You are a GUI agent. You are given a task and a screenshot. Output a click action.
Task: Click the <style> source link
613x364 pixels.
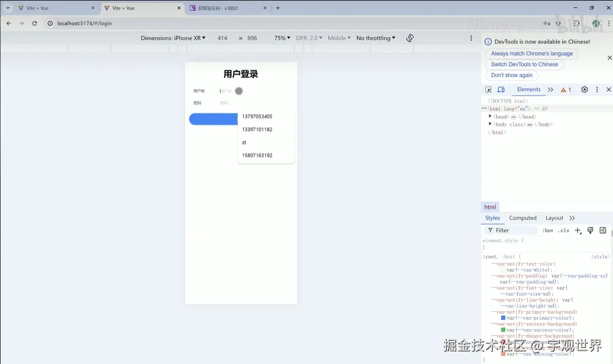click(x=601, y=257)
